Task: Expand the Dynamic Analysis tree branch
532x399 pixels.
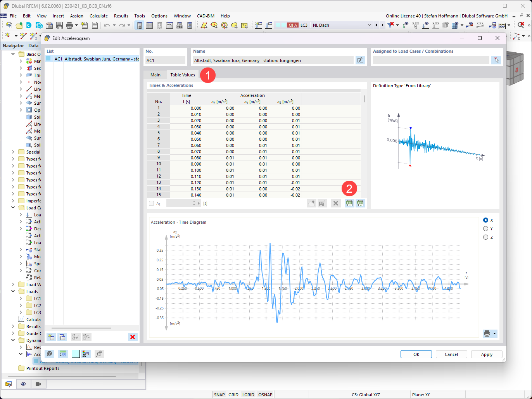Action: (x=13, y=340)
